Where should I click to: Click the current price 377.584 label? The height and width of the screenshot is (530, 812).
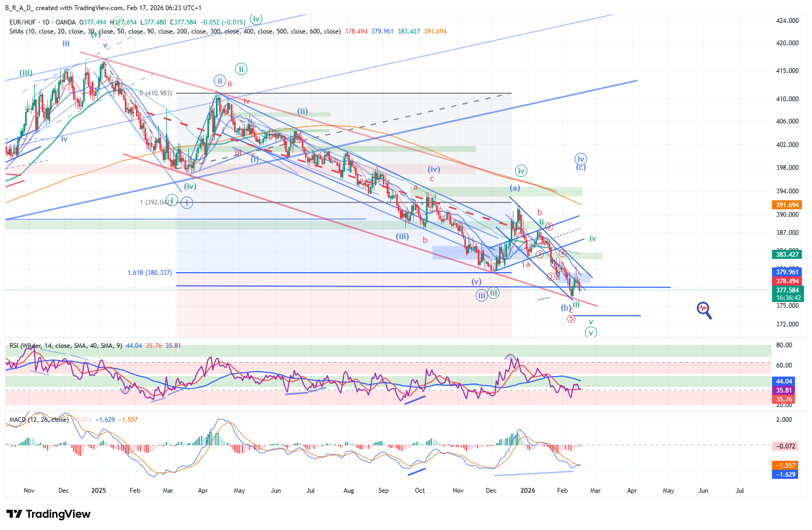point(787,291)
